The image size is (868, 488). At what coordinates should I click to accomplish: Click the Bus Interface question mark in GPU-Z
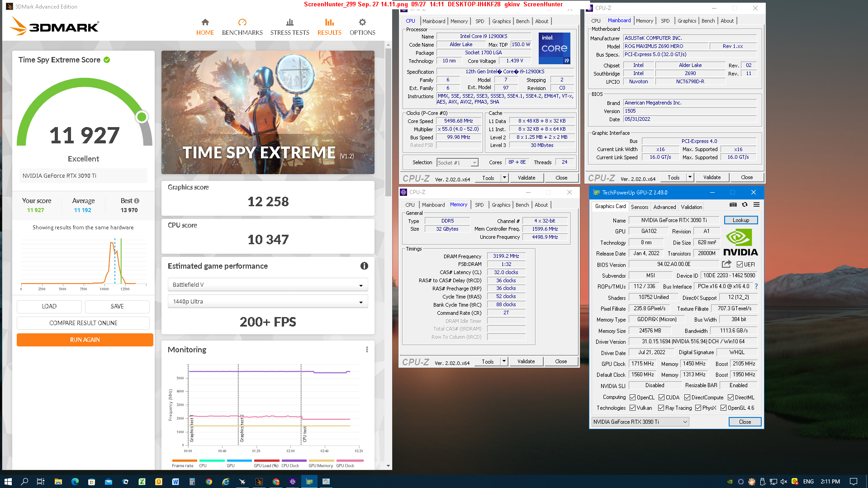756,286
